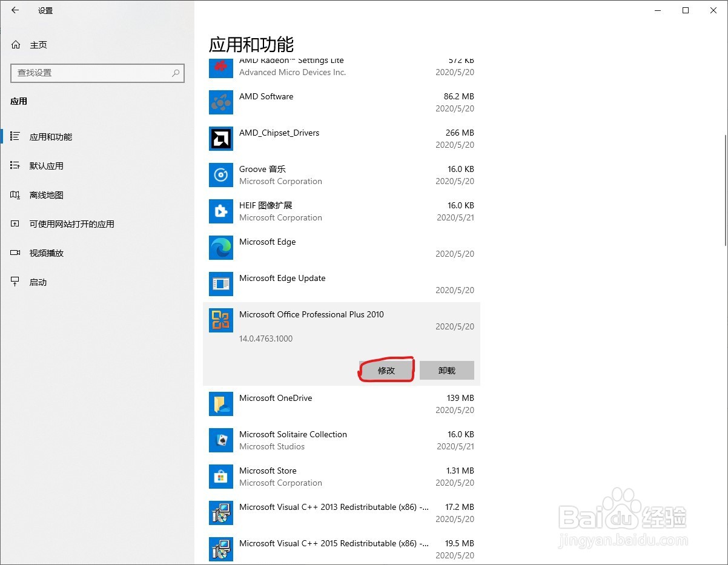
Task: Select the AMD_Chipset_Drivers entry name
Action: coord(279,133)
